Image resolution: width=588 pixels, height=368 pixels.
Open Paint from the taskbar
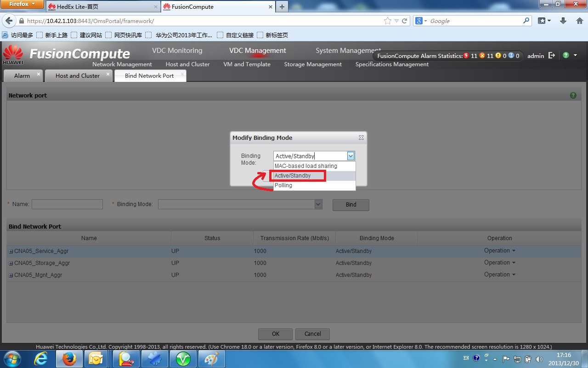(212, 358)
